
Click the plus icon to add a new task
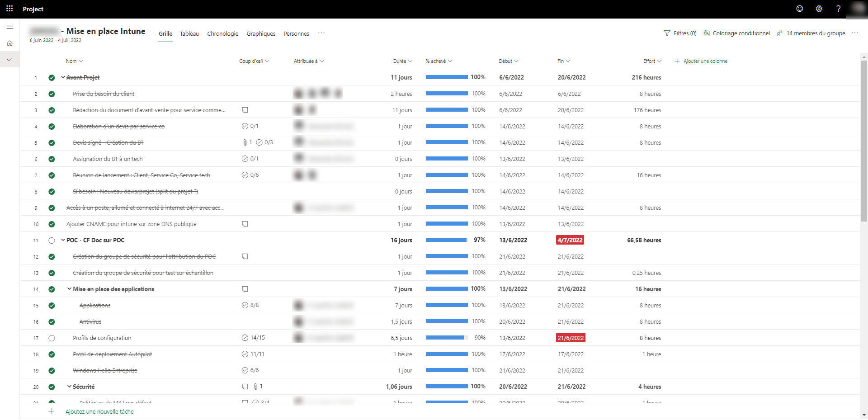tap(52, 411)
